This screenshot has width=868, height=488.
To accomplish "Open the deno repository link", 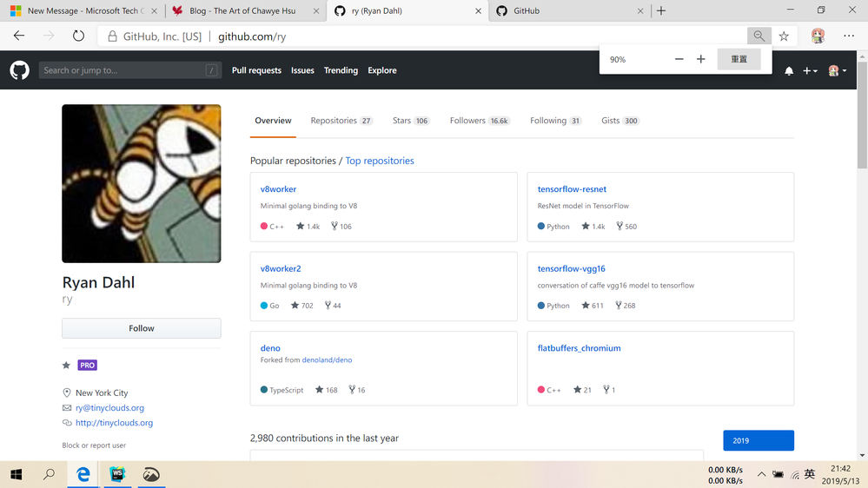I will pyautogui.click(x=270, y=348).
